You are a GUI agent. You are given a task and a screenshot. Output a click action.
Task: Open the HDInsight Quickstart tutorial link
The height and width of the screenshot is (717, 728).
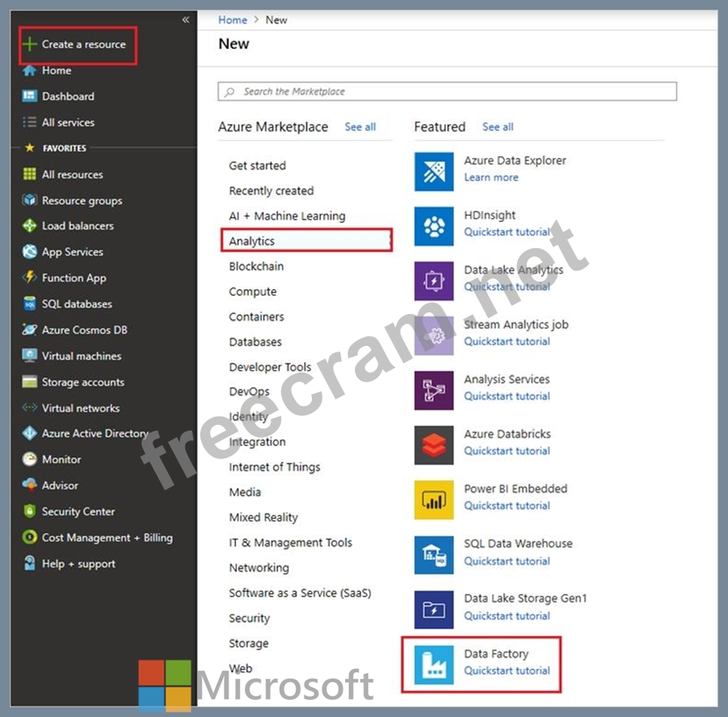[507, 232]
